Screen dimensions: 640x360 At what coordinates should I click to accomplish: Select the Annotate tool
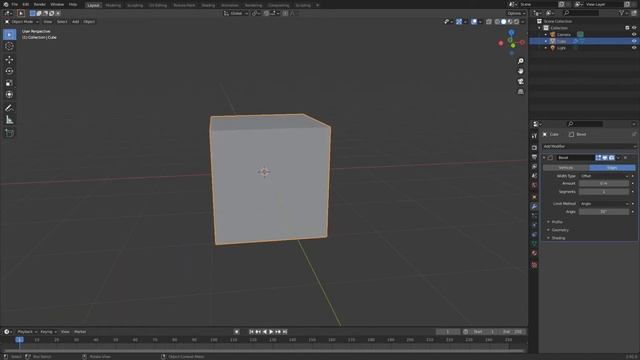coord(9,108)
